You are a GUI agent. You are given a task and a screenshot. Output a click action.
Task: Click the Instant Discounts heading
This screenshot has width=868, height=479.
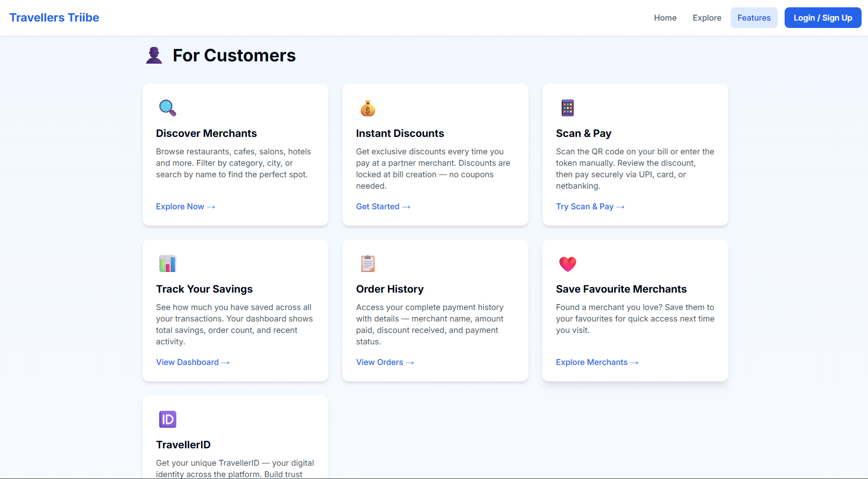(x=400, y=133)
